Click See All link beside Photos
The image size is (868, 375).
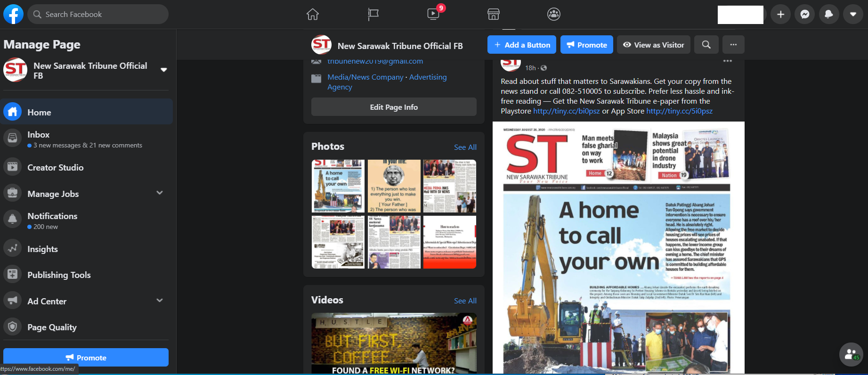pos(465,147)
